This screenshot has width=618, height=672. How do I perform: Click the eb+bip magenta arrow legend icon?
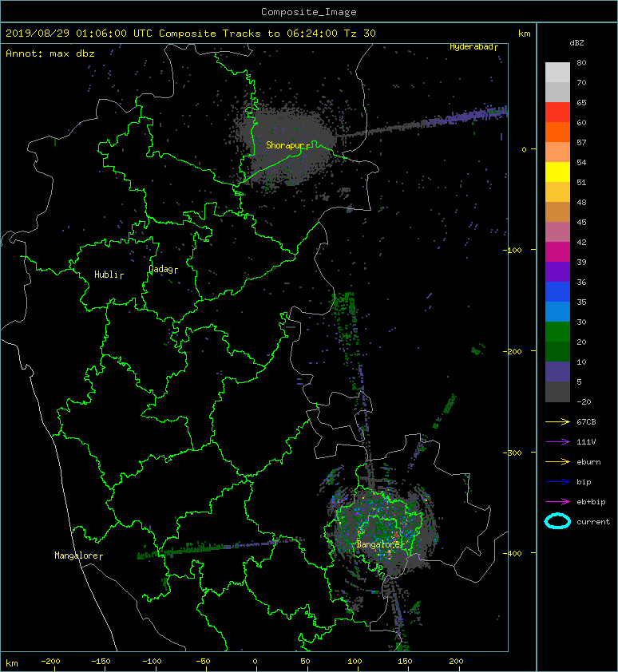point(557,502)
